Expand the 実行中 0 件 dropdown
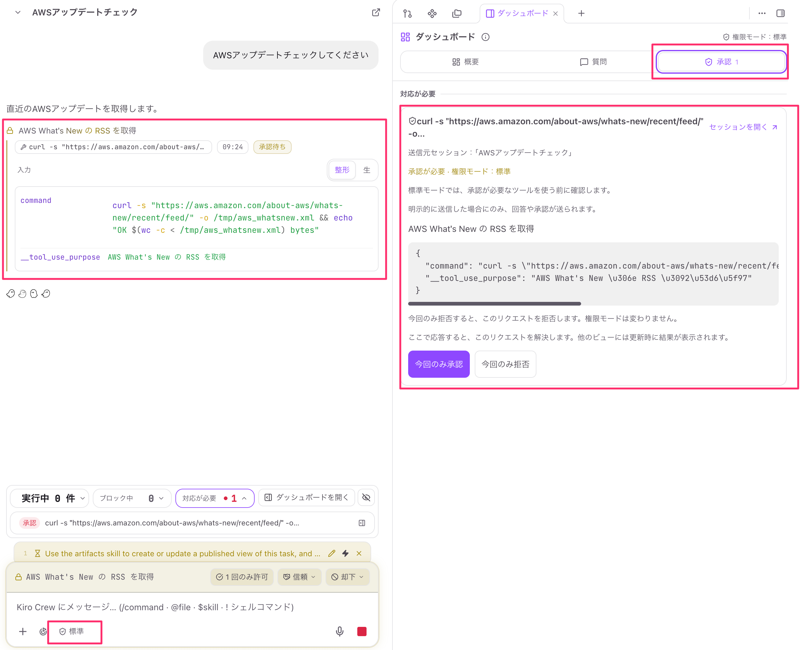 pos(49,498)
